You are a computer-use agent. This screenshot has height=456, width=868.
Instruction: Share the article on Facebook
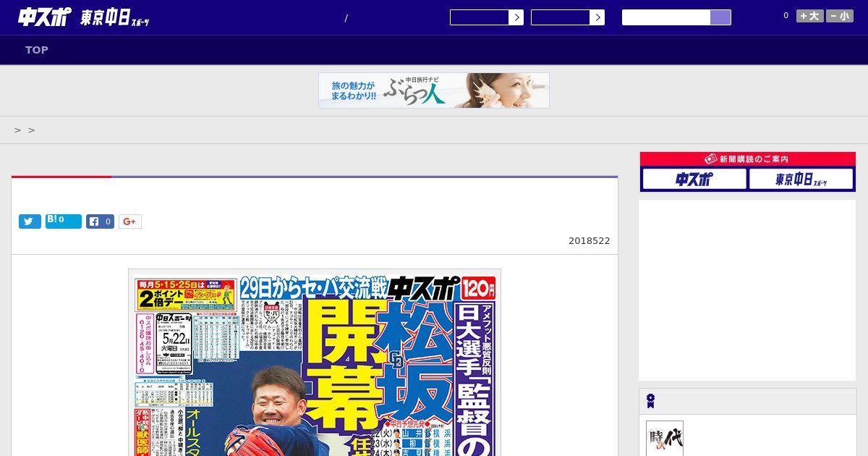coord(101,221)
